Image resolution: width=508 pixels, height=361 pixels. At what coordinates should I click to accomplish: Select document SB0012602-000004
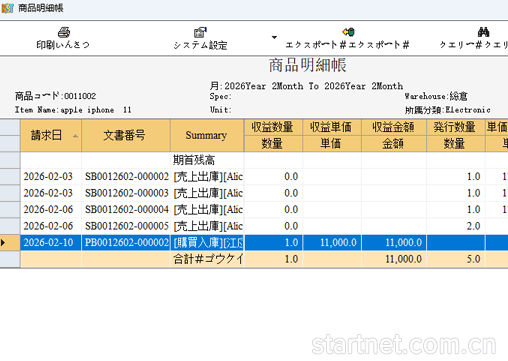pos(127,210)
